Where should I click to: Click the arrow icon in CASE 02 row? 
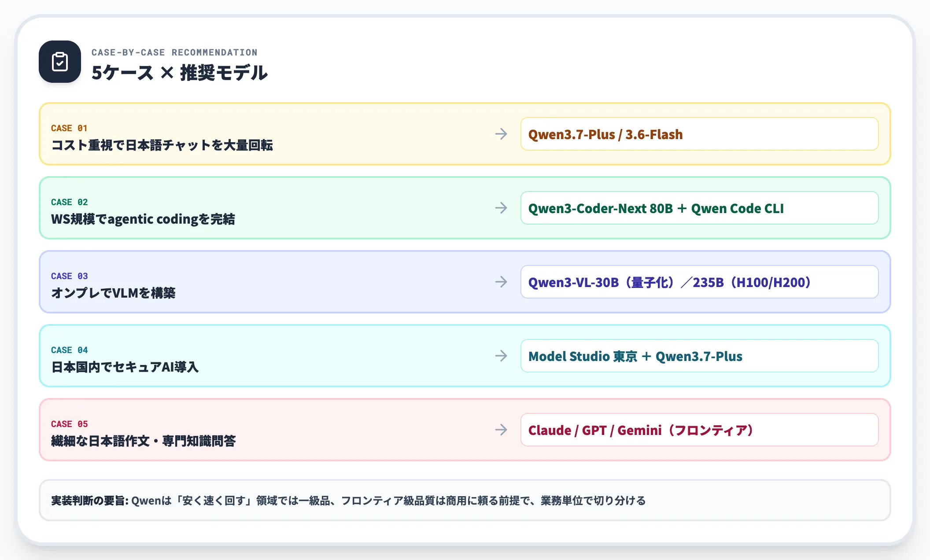pyautogui.click(x=501, y=208)
